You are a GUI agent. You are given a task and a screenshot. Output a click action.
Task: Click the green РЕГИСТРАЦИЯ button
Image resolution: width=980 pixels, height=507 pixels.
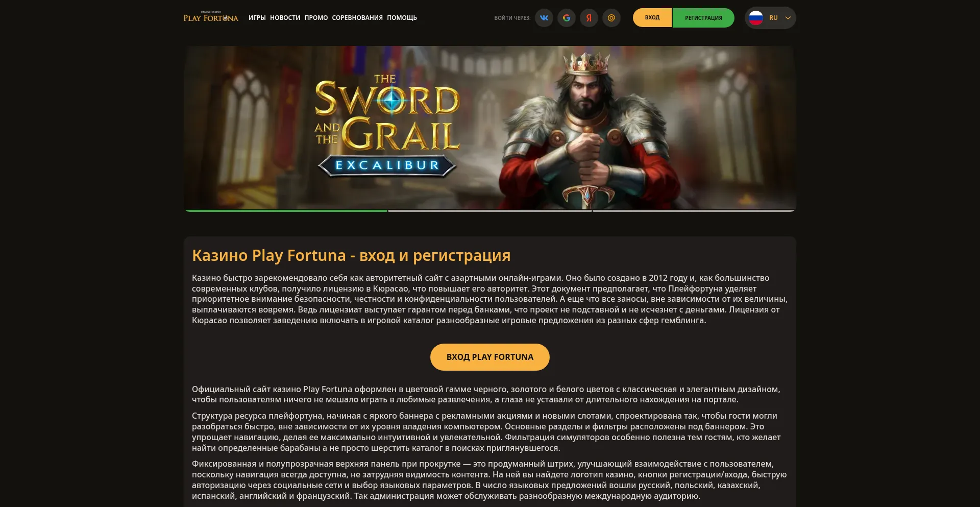tap(703, 18)
